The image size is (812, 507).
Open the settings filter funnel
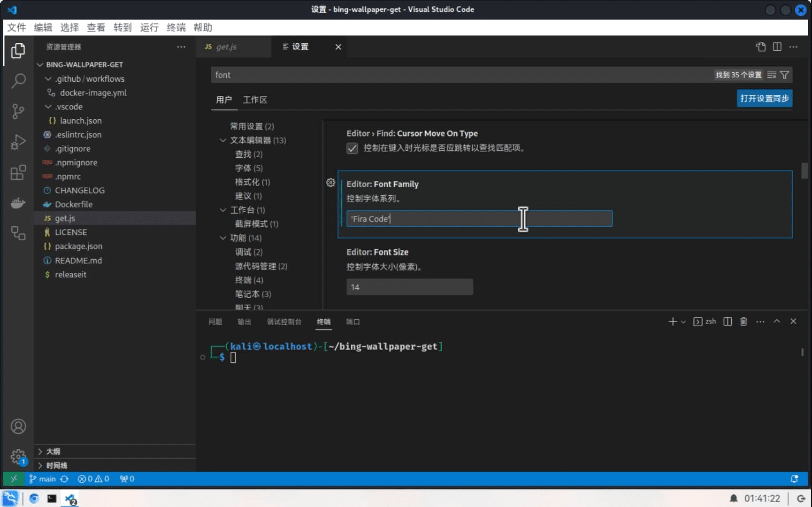click(x=784, y=75)
